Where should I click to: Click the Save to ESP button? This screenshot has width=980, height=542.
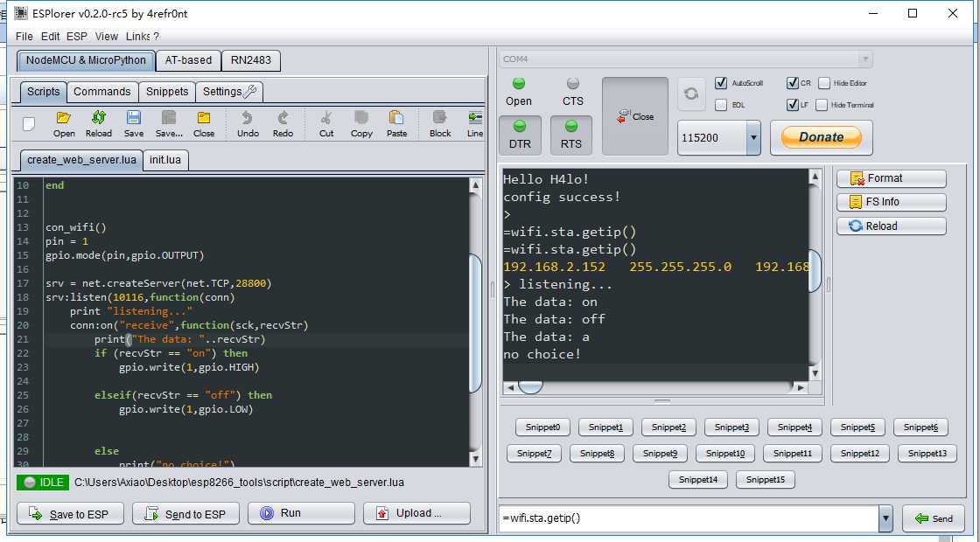(x=70, y=514)
